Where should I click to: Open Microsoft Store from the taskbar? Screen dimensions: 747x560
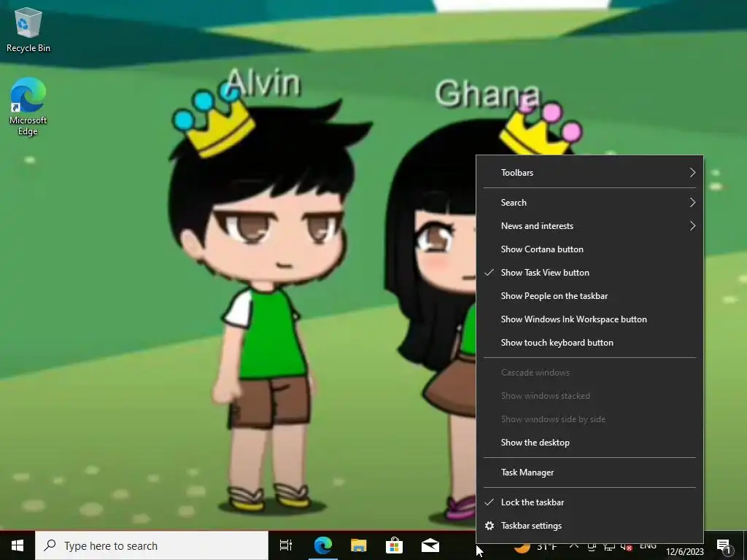[x=395, y=545]
